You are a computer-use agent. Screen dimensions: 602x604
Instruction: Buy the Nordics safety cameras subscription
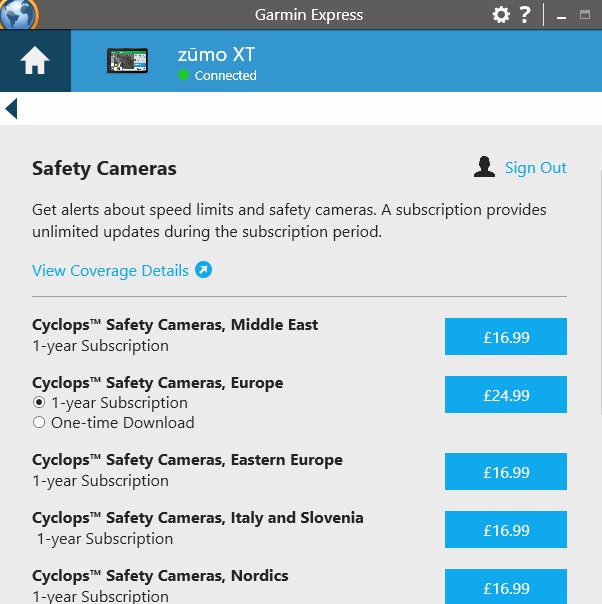click(506, 586)
